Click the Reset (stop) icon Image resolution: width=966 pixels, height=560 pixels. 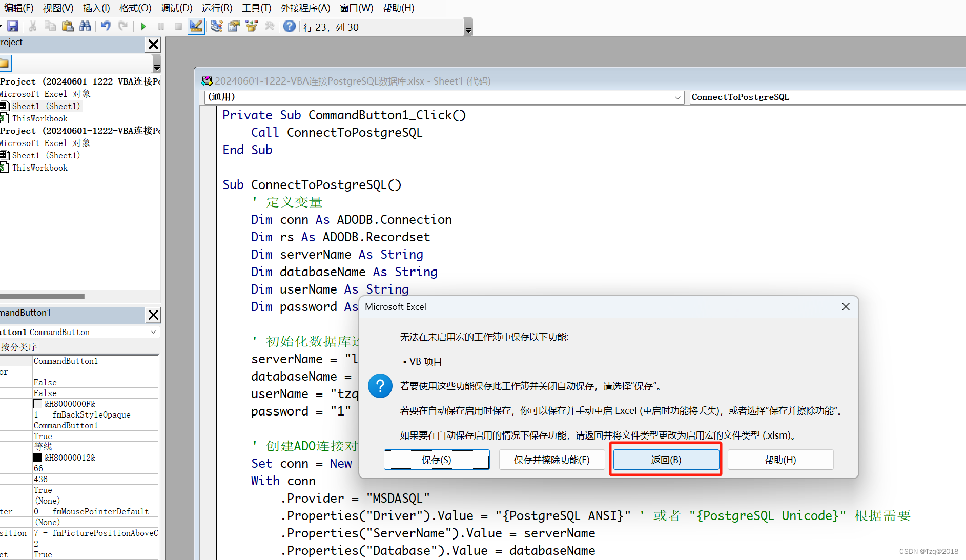click(178, 26)
